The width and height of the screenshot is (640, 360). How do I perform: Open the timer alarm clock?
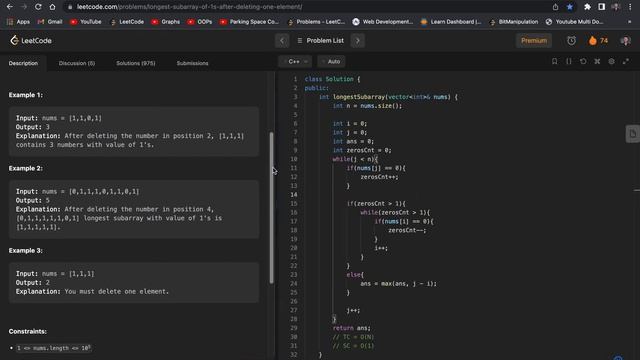571,40
